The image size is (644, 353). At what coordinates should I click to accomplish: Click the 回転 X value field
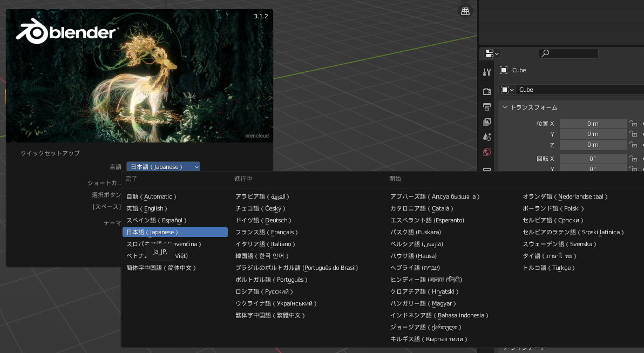[x=593, y=159]
